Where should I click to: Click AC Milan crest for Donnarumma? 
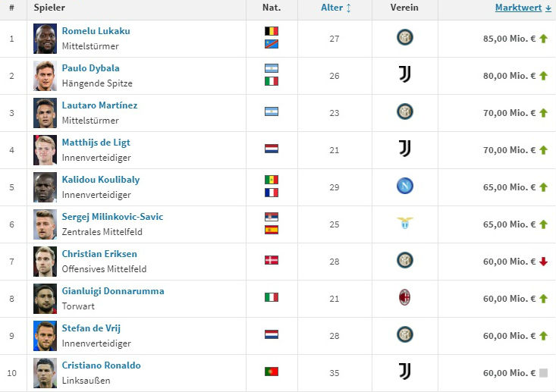(404, 298)
